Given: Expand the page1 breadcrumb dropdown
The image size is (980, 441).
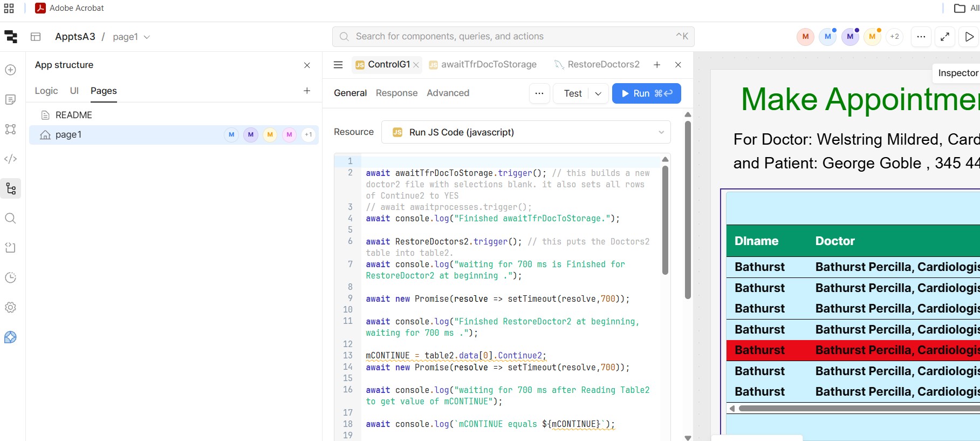Looking at the screenshot, I should pos(147,37).
